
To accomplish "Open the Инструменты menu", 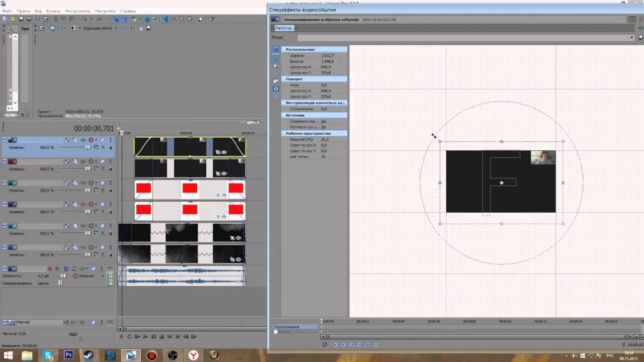I will click(x=77, y=11).
